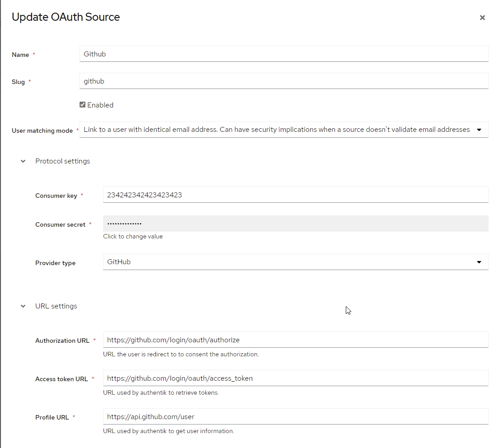This screenshot has height=448, width=499.
Task: Open the User matching mode selector
Action: (284, 130)
